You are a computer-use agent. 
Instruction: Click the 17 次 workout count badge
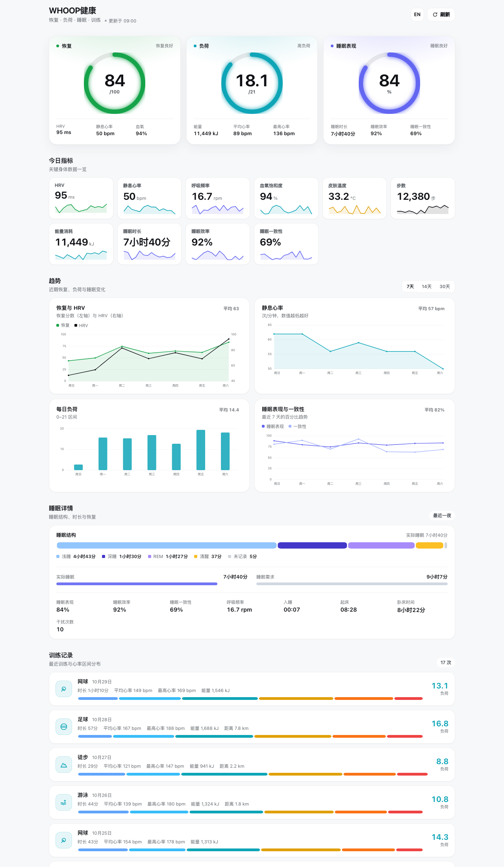pyautogui.click(x=446, y=662)
